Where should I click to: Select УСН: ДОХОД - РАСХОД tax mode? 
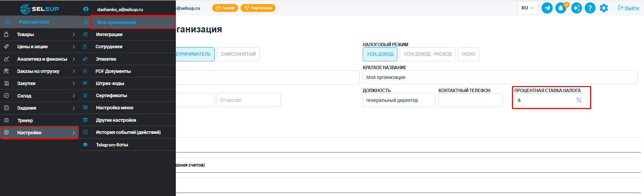coord(428,54)
